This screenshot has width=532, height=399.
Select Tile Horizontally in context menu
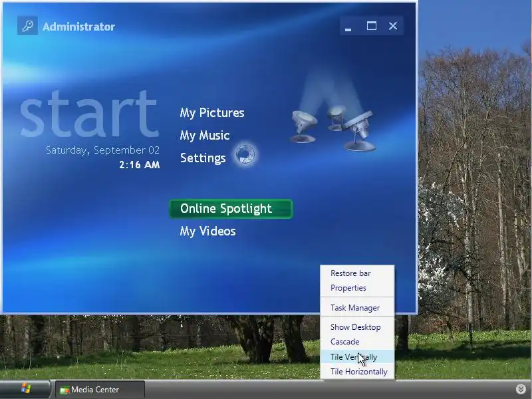tap(357, 372)
